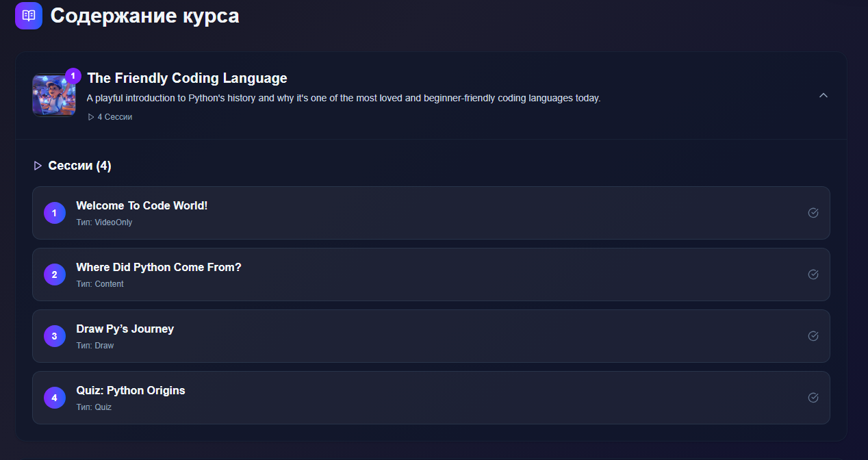
Task: Click the 4 Сессии label under module description
Action: 114,117
